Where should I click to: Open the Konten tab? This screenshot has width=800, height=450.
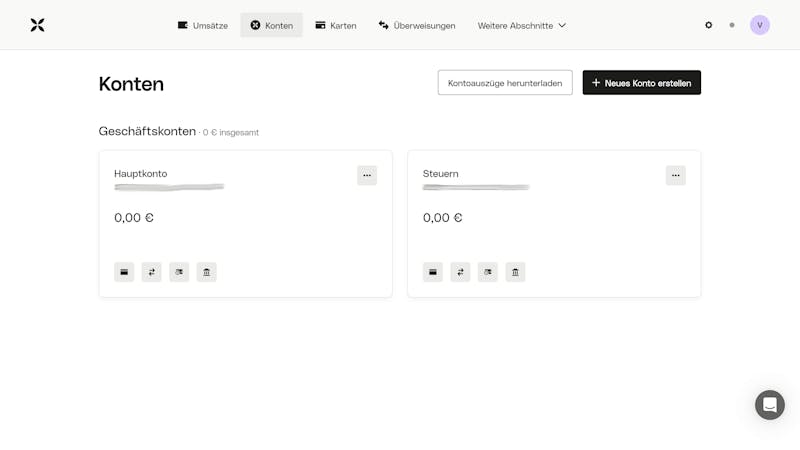click(271, 26)
